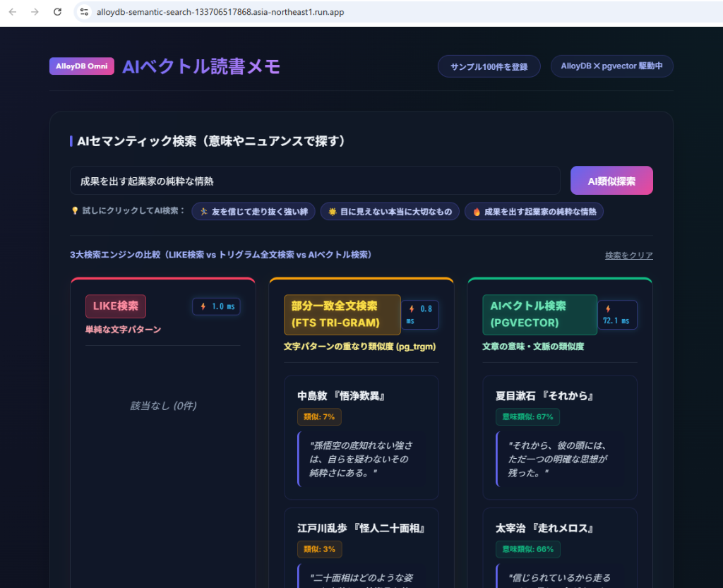Screen dimensions: 723x588
Task: Click the 1.0 ms timing badge
Action: click(216, 306)
